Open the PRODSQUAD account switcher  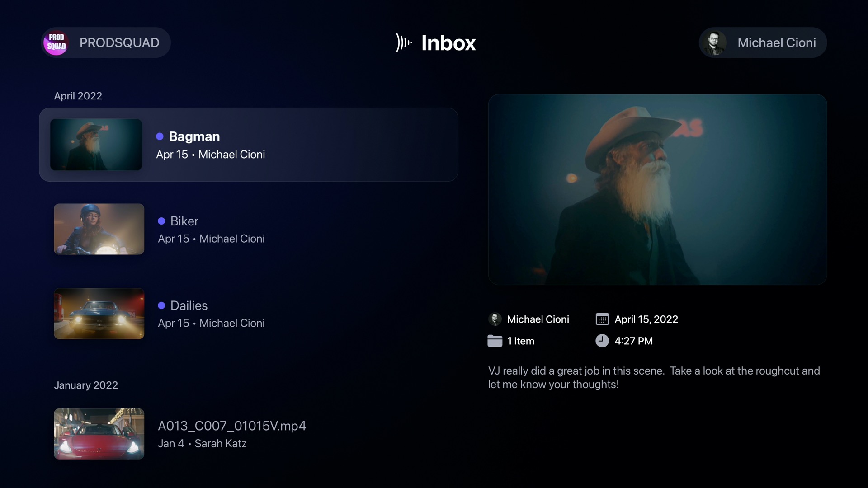coord(119,42)
